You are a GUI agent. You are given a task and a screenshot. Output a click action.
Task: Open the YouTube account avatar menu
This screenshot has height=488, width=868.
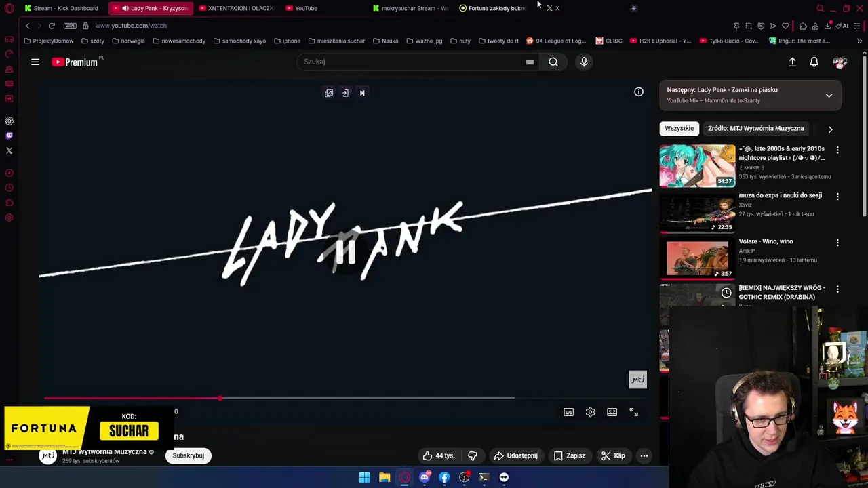click(x=840, y=62)
